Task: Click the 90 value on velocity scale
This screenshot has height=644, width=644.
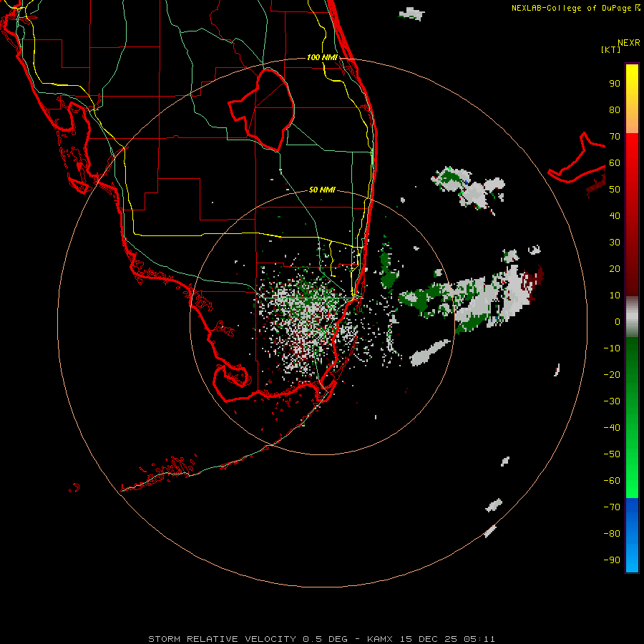Action: (x=615, y=84)
